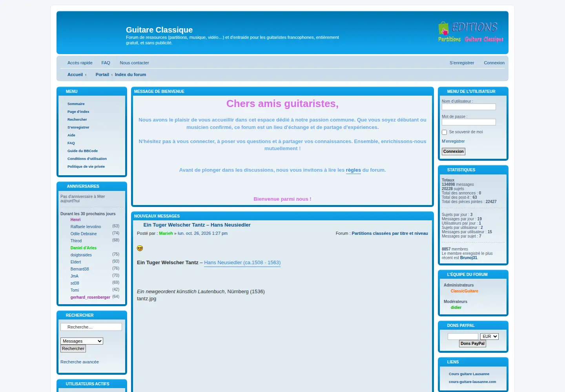The width and height of the screenshot is (565, 392).
Task: Open birthday member 'Daniel d'Arles' profile
Action: coord(84,248)
